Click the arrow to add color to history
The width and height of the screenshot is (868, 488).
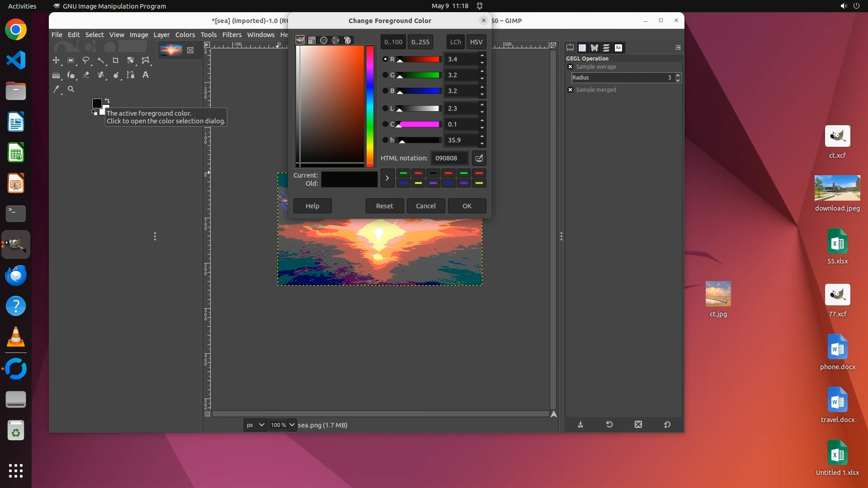coord(387,178)
